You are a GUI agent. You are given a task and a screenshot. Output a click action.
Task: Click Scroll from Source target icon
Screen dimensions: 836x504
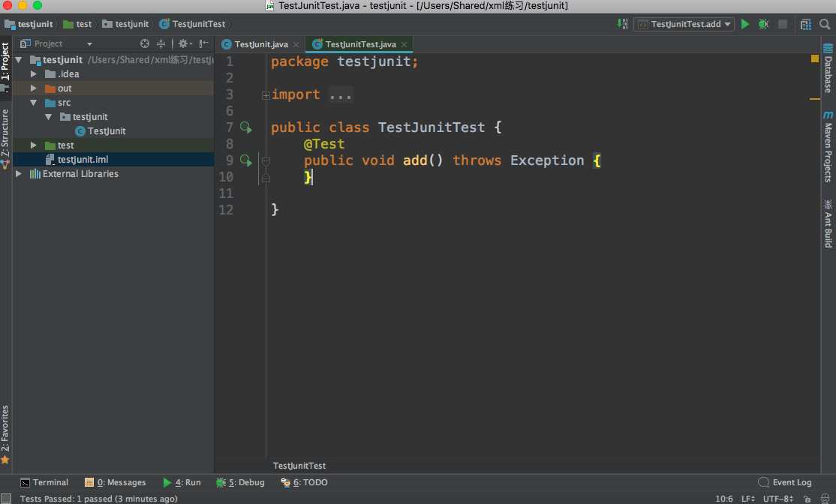point(145,43)
